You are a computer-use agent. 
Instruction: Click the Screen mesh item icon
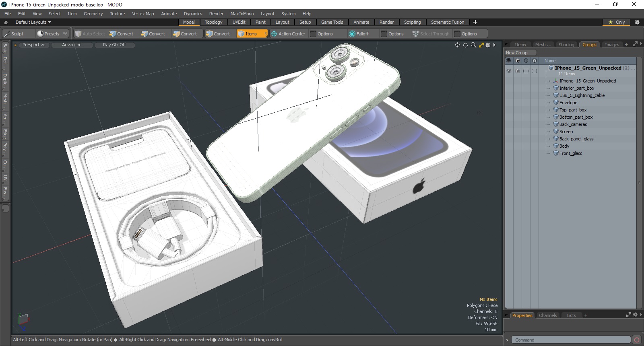coord(556,132)
